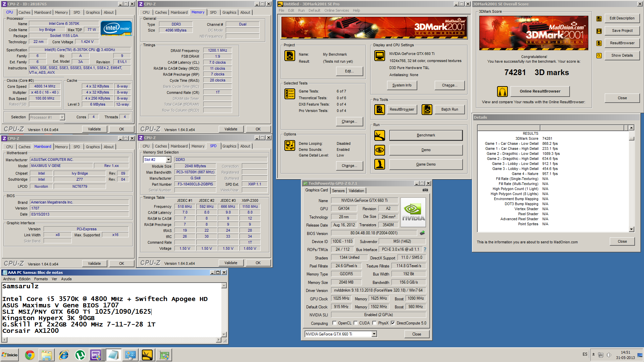Click the Selected Tests checklist icon
The image size is (644, 362).
pyautogui.click(x=290, y=94)
